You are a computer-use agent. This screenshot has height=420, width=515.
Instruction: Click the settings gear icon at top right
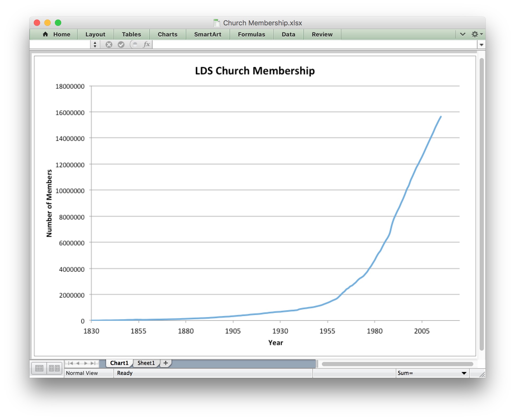(x=475, y=34)
